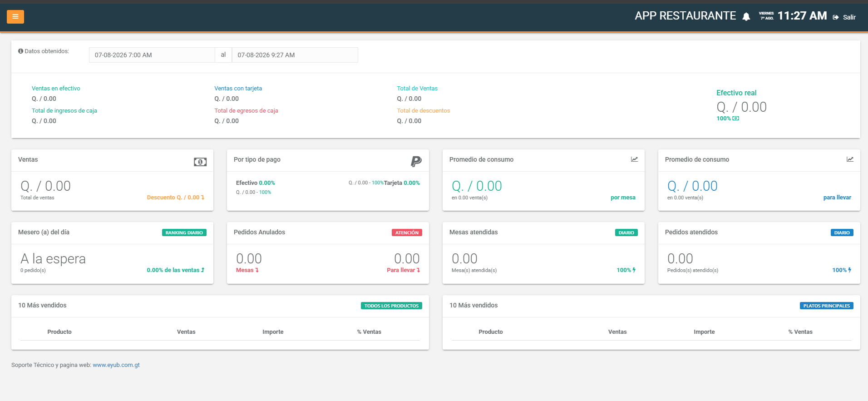Click the logout arrow icon beside Salir
This screenshot has height=401, width=868.
click(836, 17)
